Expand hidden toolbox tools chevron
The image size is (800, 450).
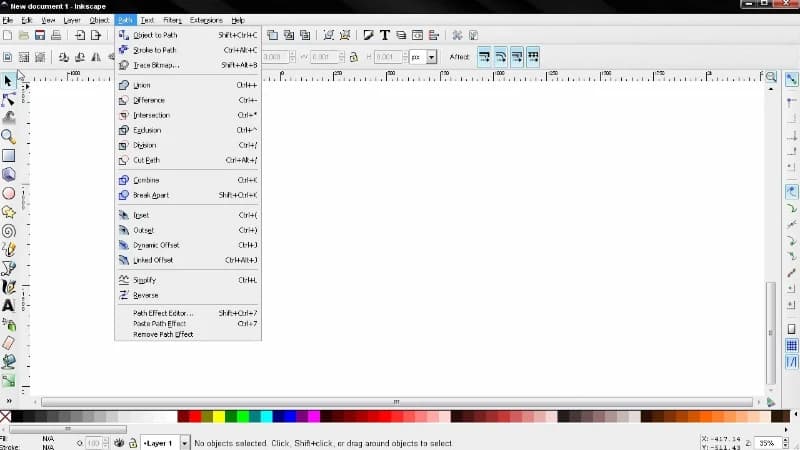pos(9,401)
